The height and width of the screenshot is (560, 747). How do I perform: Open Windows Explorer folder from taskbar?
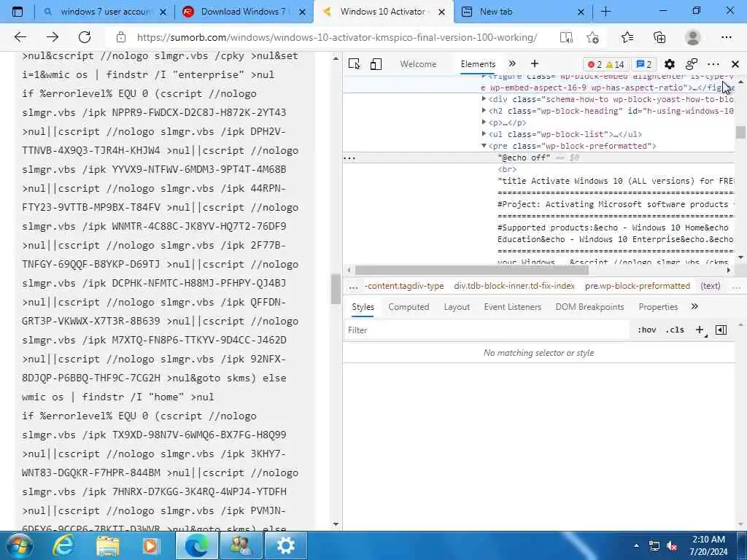[x=108, y=545]
